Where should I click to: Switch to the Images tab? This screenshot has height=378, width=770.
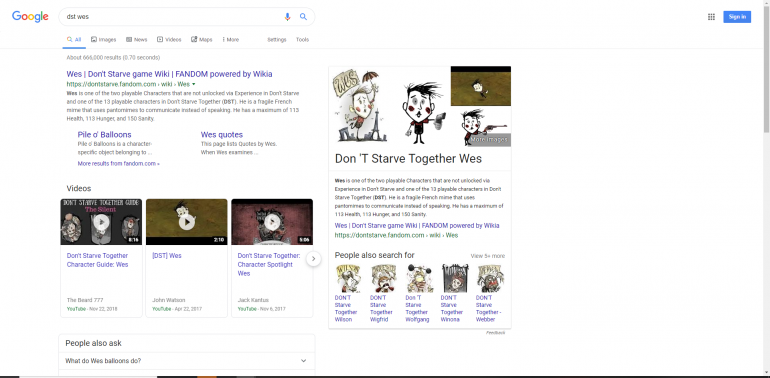coord(104,40)
